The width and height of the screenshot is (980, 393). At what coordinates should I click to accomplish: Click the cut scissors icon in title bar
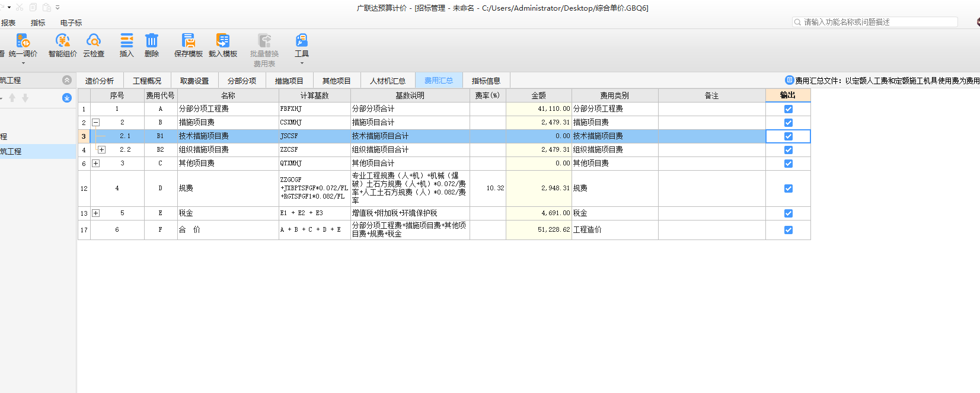tap(20, 7)
